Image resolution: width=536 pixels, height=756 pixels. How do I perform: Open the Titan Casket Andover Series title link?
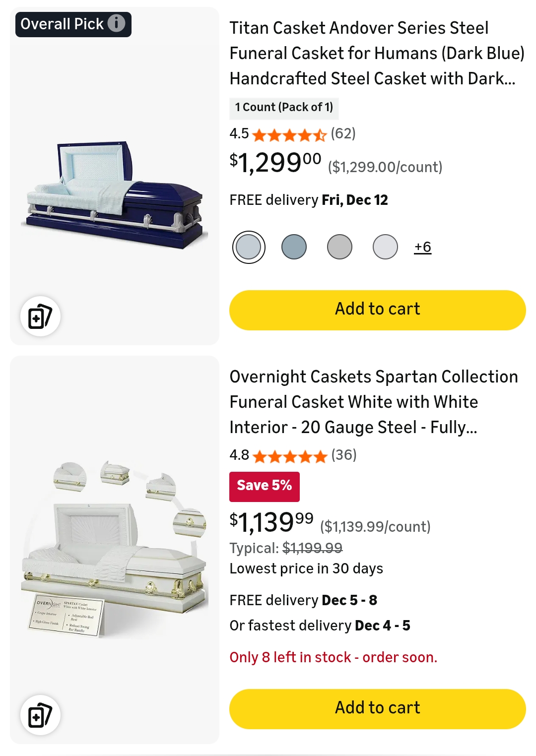click(377, 53)
